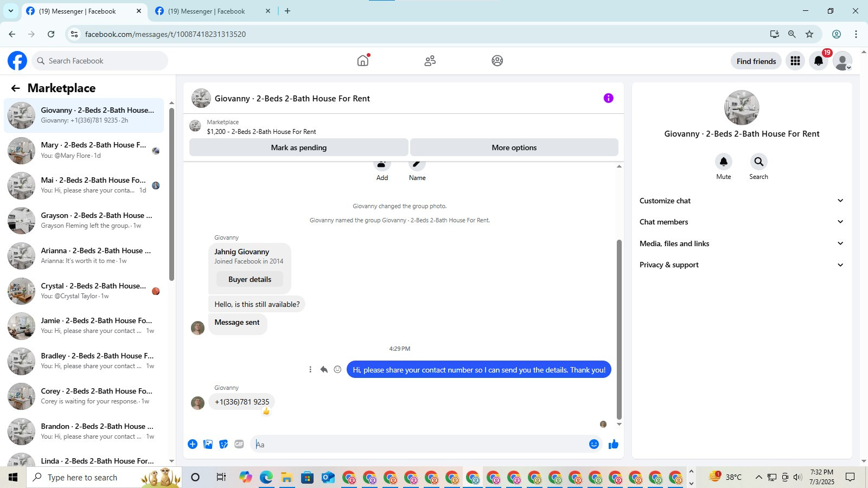Open a new browser tab

pos(288,11)
